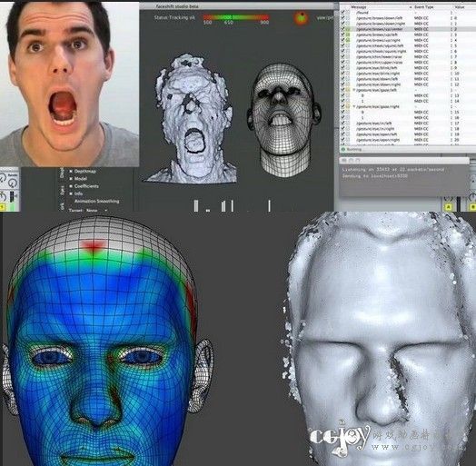Image resolution: width=476 pixels, height=466 pixels.
Task: Click the Status Tracking ok text
Action: tap(174, 17)
